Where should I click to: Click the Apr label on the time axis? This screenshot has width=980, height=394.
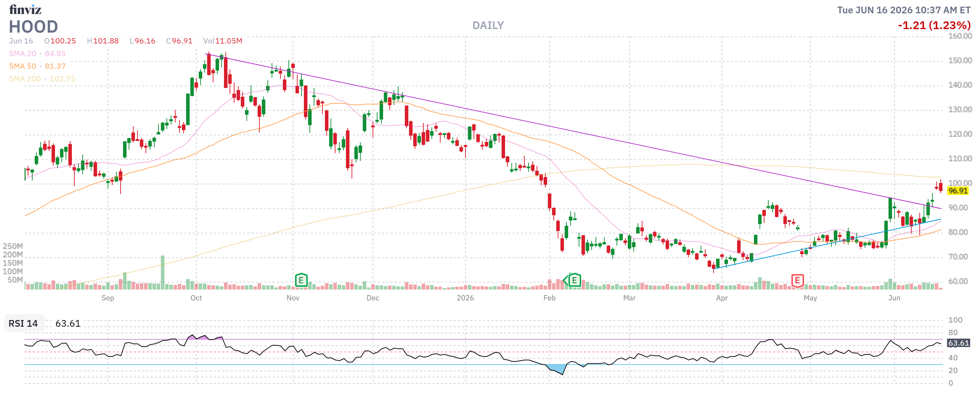[722, 298]
